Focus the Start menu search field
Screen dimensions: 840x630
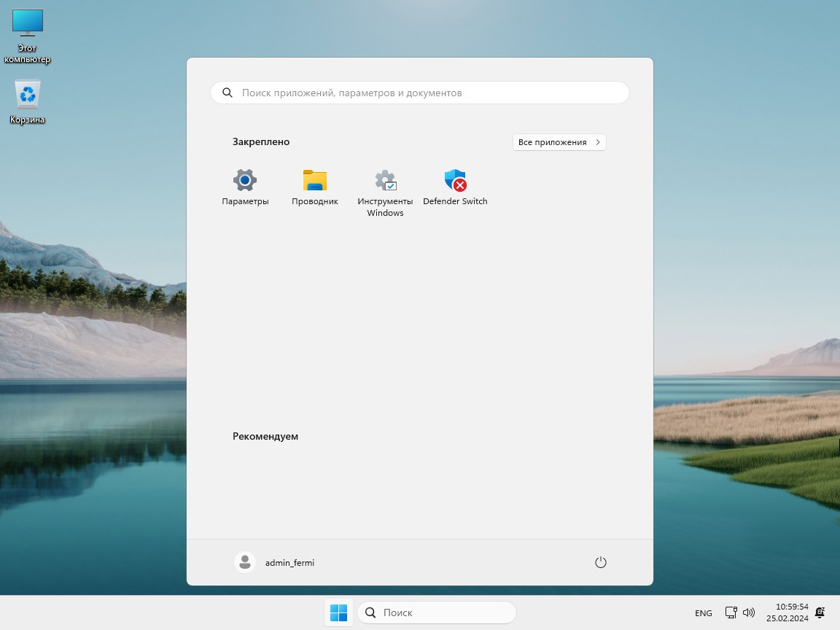[420, 93]
